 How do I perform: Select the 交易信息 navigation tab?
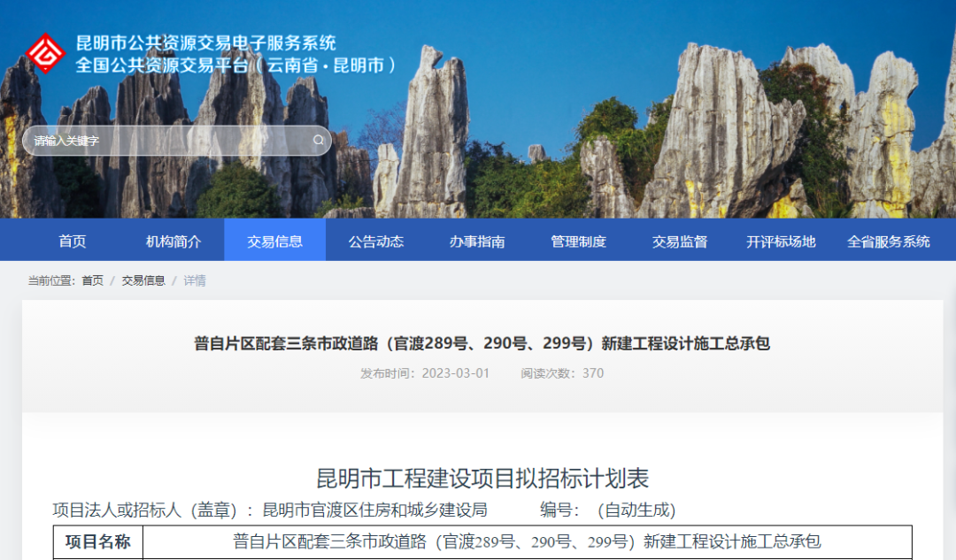[x=274, y=242]
